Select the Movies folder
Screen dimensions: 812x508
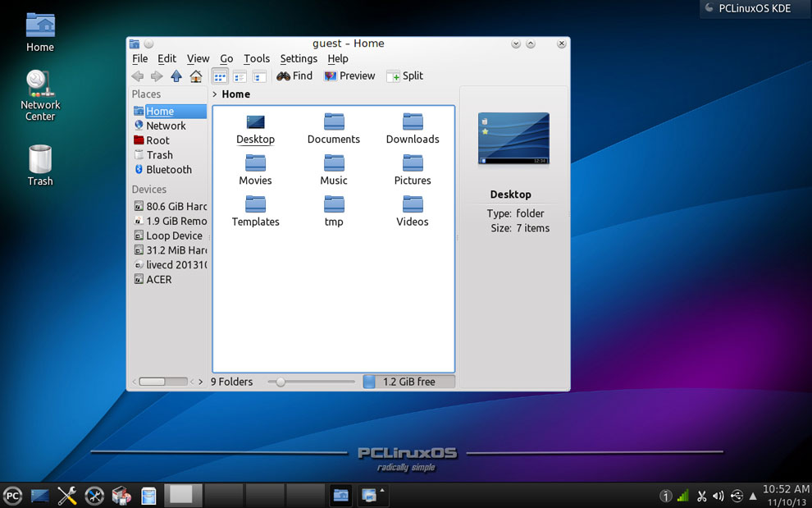[x=255, y=170]
